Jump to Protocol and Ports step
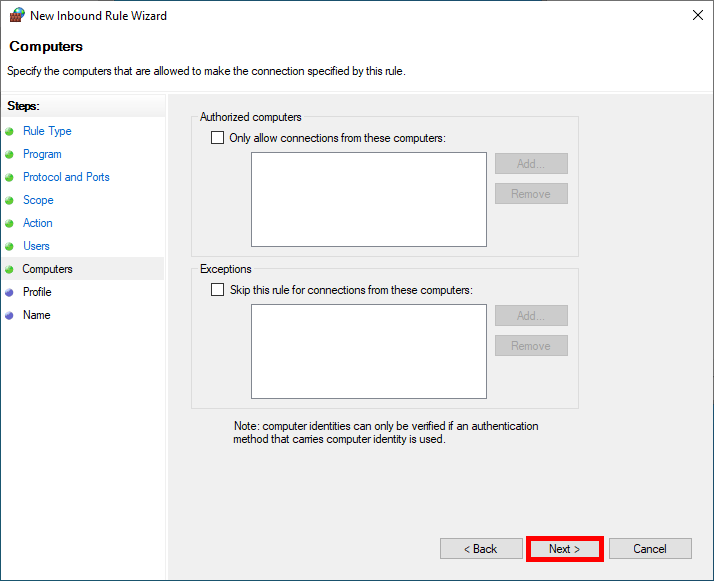 click(66, 177)
